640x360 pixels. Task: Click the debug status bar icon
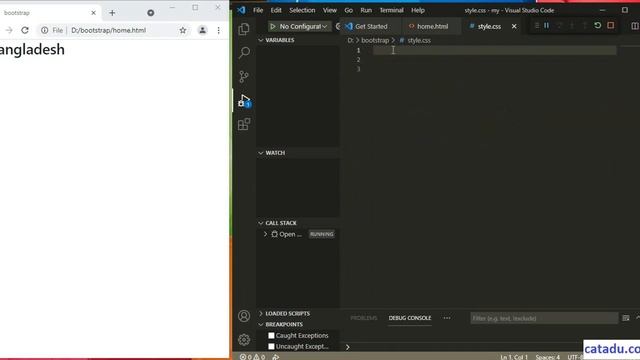[x=276, y=357]
